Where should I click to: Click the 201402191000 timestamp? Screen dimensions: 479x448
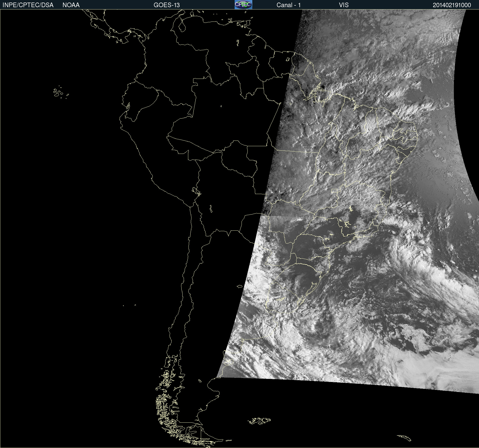click(x=452, y=5)
